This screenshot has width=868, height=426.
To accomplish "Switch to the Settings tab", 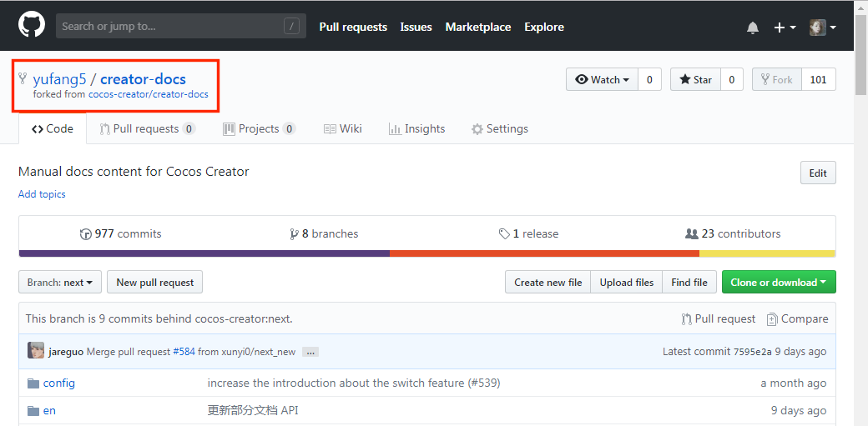I will [499, 129].
